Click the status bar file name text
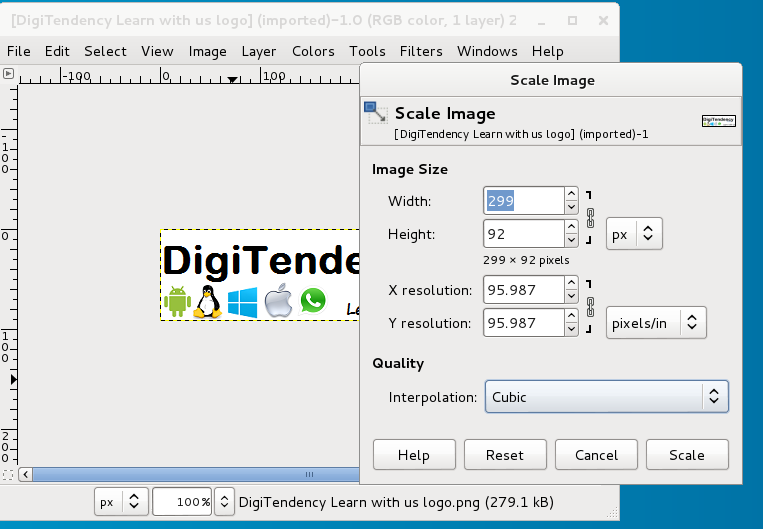763x529 pixels. click(396, 502)
